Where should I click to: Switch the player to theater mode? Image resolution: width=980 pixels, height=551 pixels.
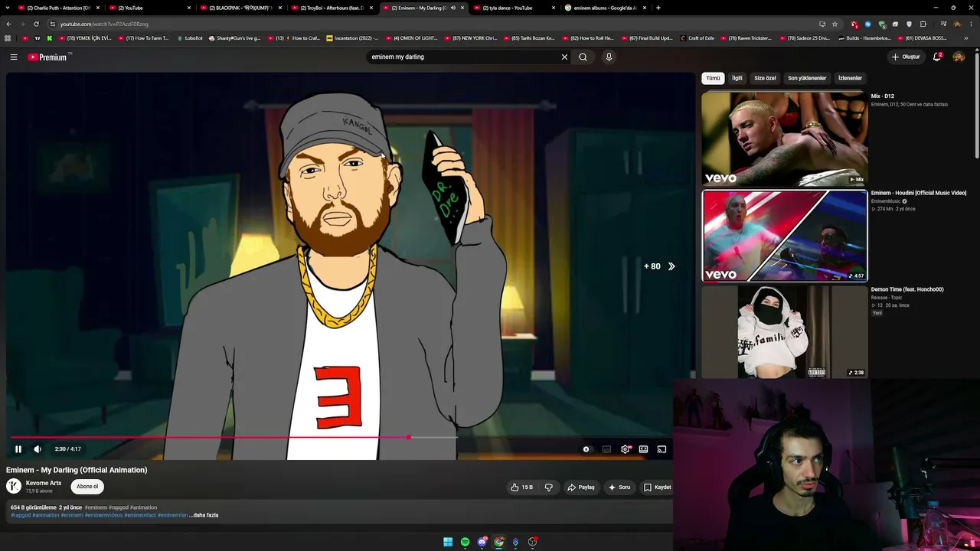[x=643, y=449]
